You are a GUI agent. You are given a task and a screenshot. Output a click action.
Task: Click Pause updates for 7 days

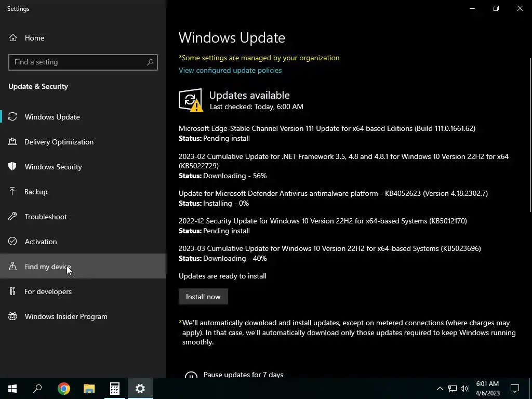(x=243, y=375)
